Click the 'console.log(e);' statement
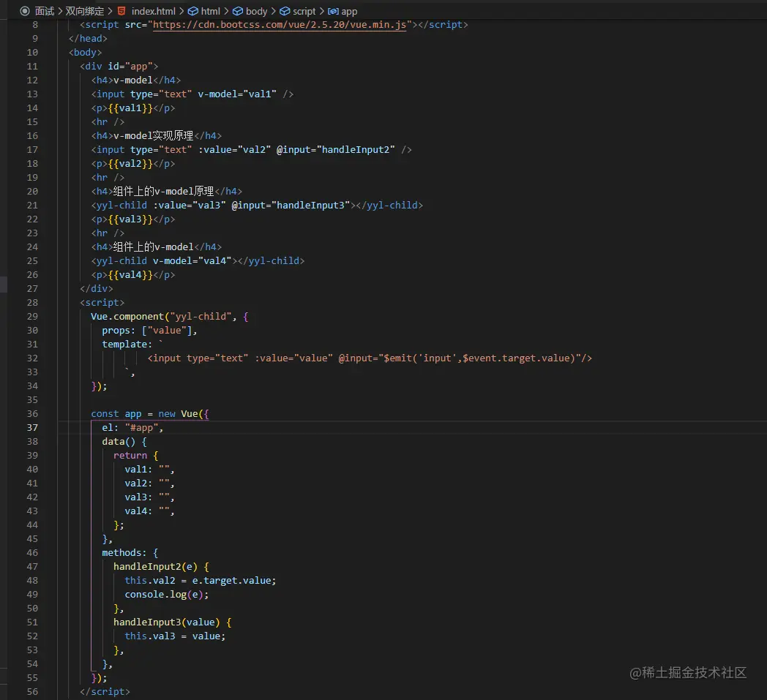 coord(166,595)
